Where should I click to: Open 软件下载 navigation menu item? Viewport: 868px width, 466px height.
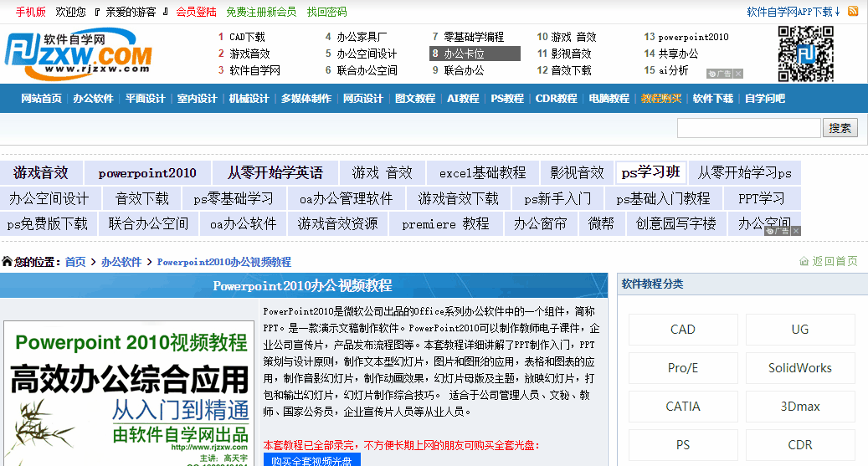tap(713, 99)
